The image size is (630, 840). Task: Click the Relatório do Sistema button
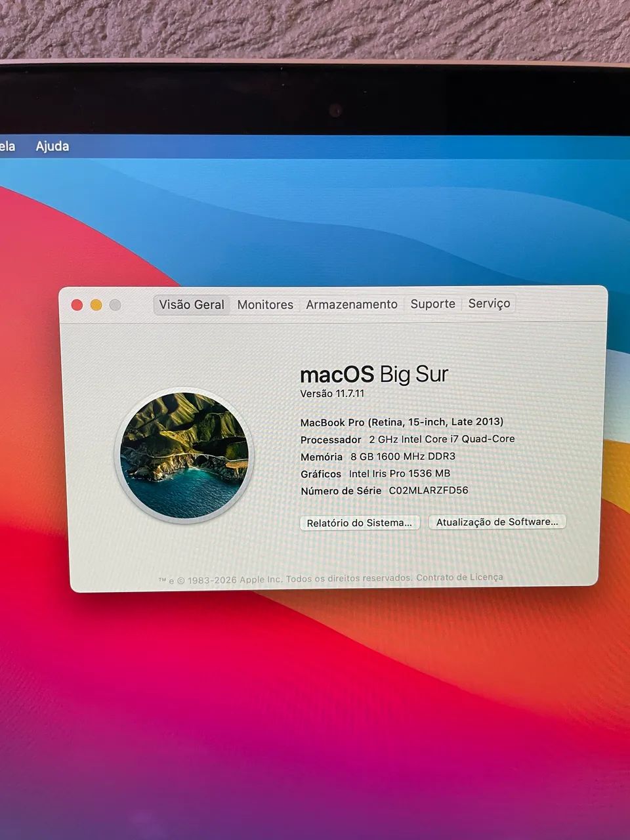(x=360, y=523)
